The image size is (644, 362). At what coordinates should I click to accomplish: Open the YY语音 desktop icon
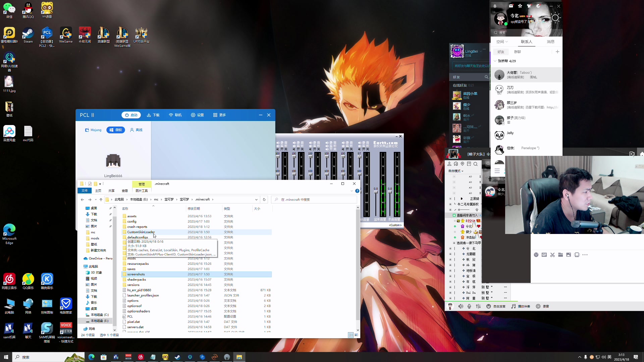click(x=47, y=10)
